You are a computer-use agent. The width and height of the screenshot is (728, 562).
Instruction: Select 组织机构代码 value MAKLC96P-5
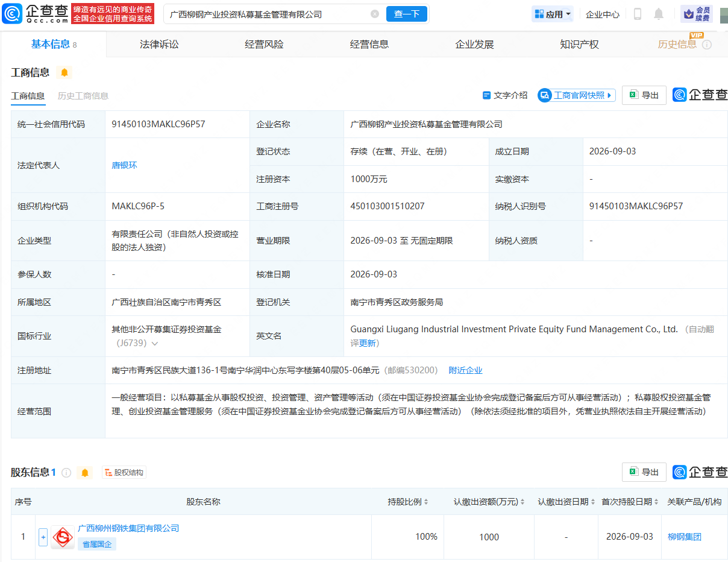coord(138,206)
